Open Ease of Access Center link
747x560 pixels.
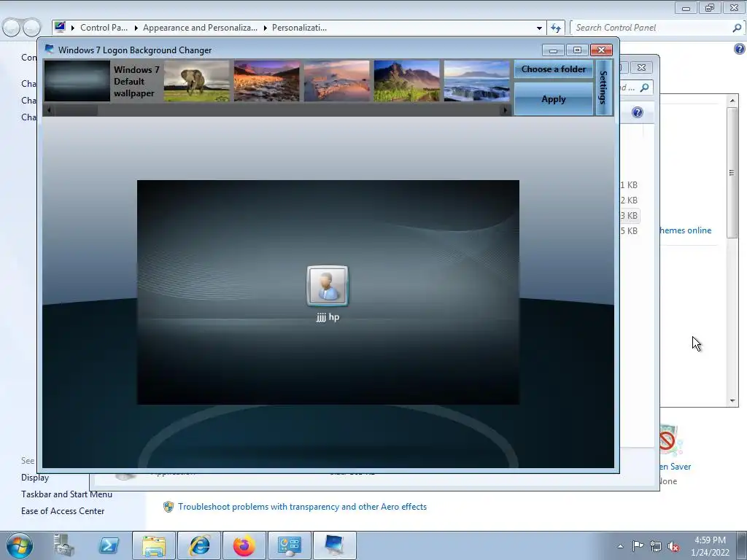click(x=63, y=511)
